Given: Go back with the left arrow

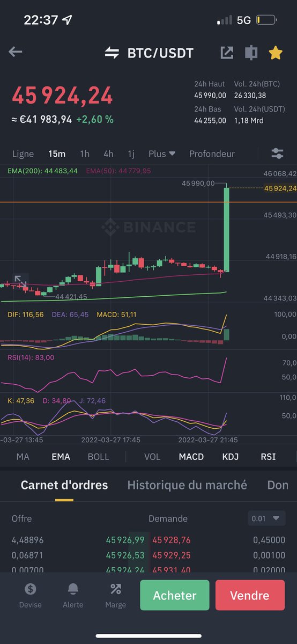Looking at the screenshot, I should coord(16,52).
